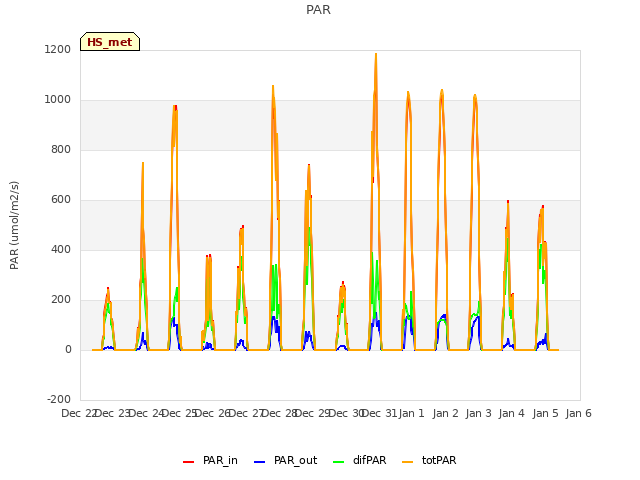Click the 600 y-axis tick label
The width and height of the screenshot is (640, 480).
coord(61,200)
